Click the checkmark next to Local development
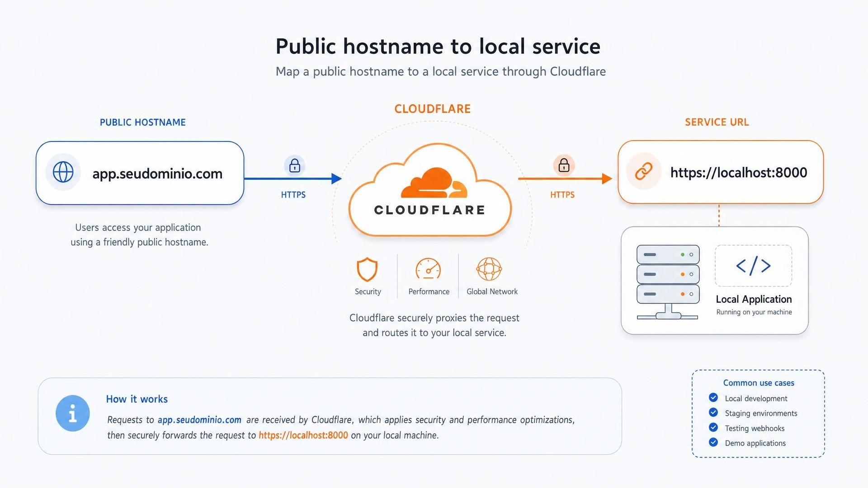The height and width of the screenshot is (488, 868). pos(713,398)
